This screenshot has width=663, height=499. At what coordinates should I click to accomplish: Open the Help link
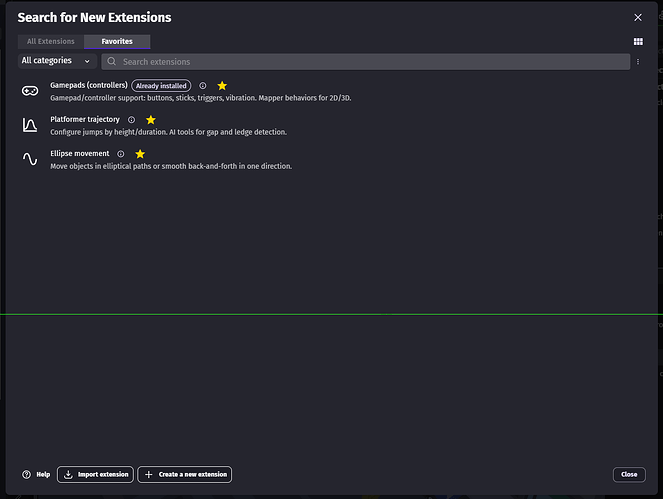(36, 474)
